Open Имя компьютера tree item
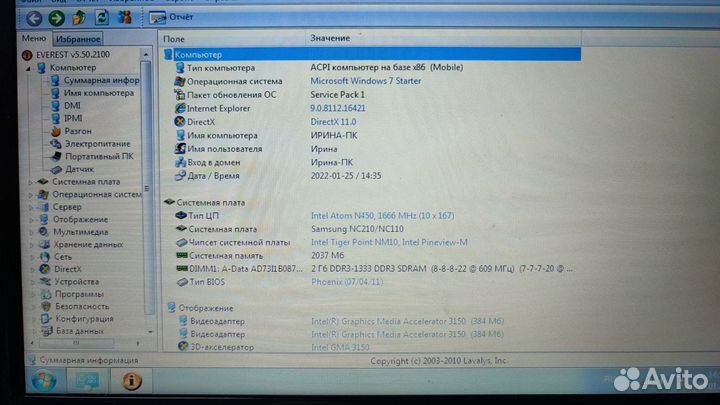Screen dimensions: 720x405 [x=99, y=93]
